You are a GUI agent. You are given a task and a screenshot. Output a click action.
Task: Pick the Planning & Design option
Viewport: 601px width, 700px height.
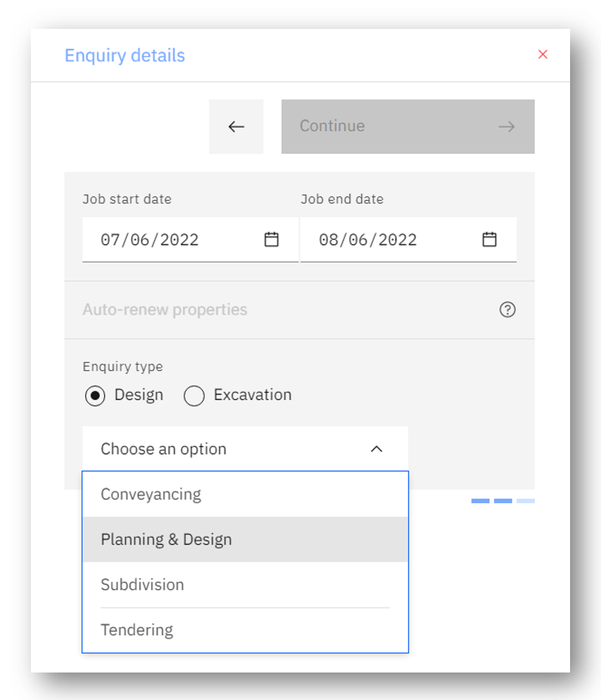166,540
